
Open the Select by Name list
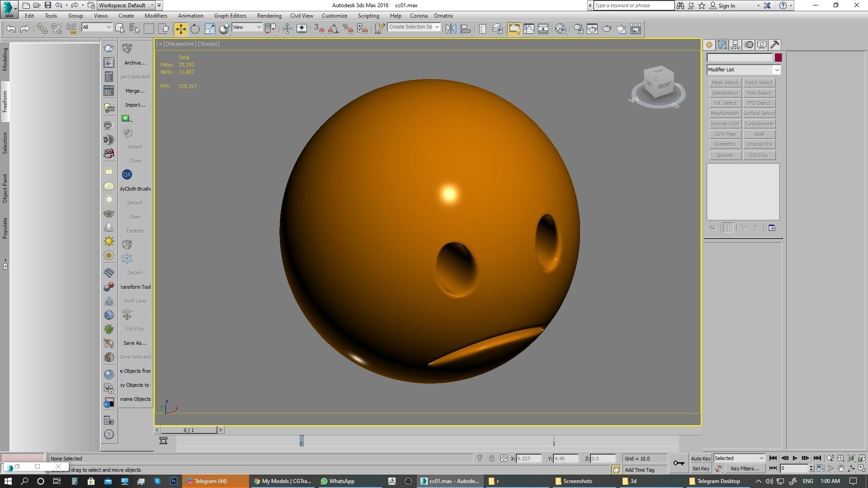pyautogui.click(x=134, y=29)
